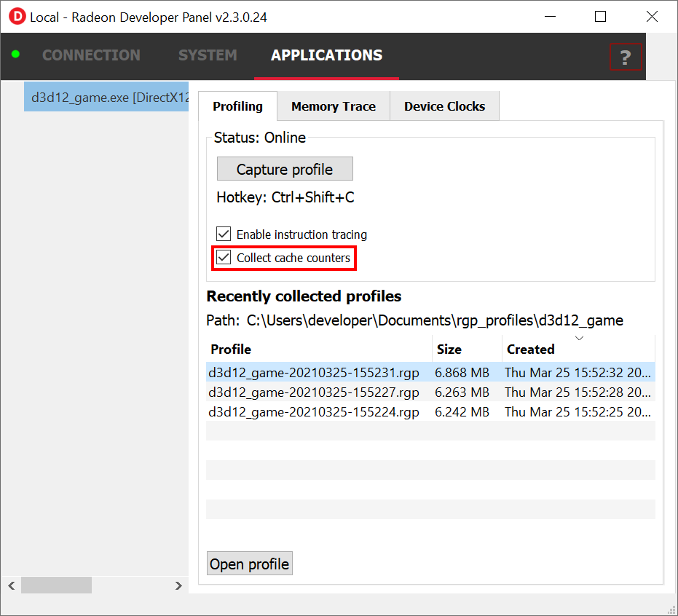The height and width of the screenshot is (616, 678).
Task: Switch to the CONNECTION tab
Action: click(91, 55)
